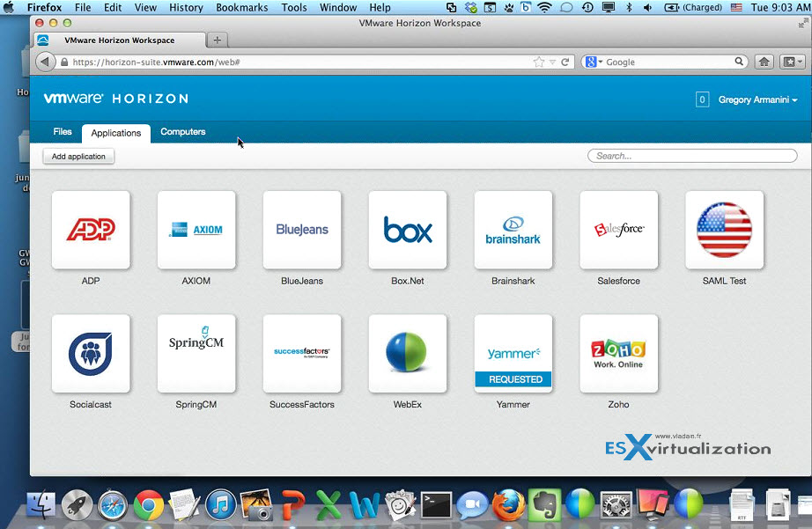The image size is (812, 529).
Task: Click the search magnifier icon
Action: [739, 62]
